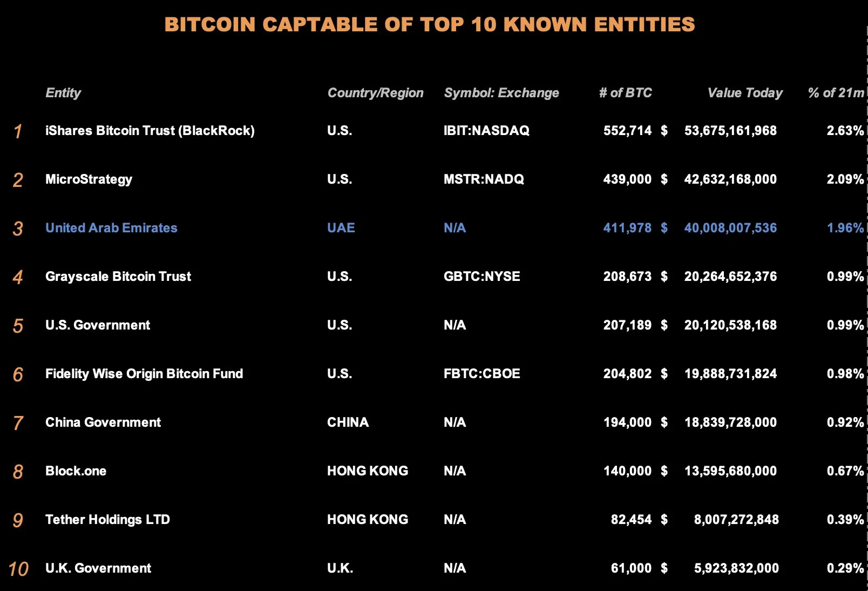Click the title 'Bitcoin Captable of Top 10 Known Entities'
This screenshot has width=868, height=591.
[x=430, y=24]
